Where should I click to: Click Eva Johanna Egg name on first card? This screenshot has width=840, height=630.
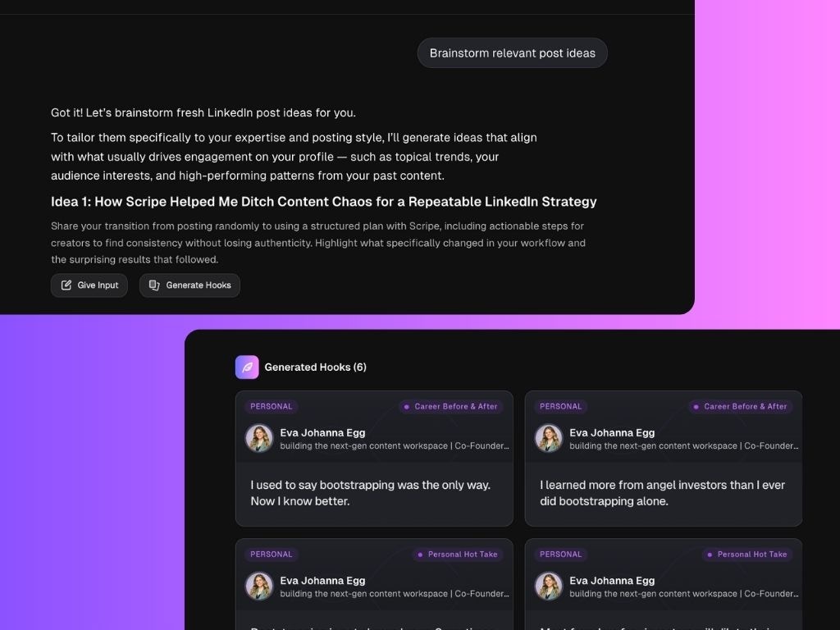(322, 432)
